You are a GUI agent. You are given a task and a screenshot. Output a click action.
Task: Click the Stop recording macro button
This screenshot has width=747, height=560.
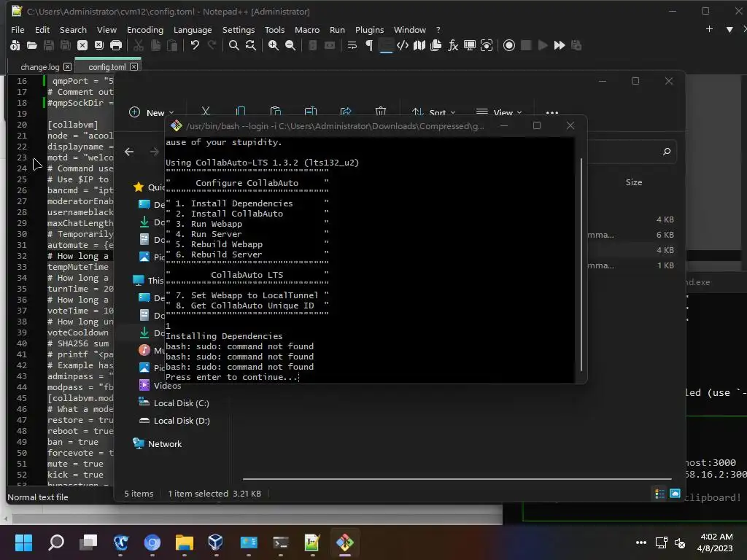click(x=526, y=45)
